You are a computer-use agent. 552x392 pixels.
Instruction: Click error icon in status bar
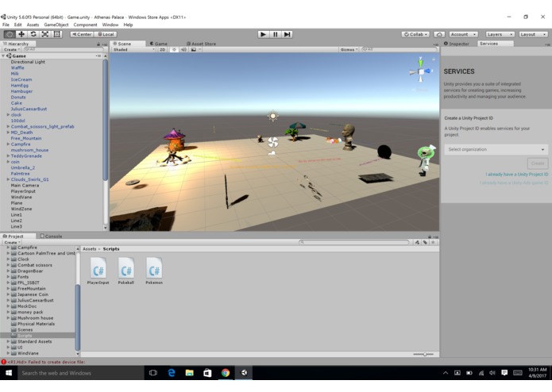[3, 362]
